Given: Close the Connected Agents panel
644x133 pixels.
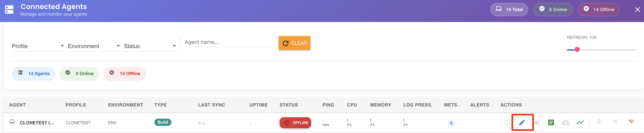Looking at the screenshot, I should point(637,10).
